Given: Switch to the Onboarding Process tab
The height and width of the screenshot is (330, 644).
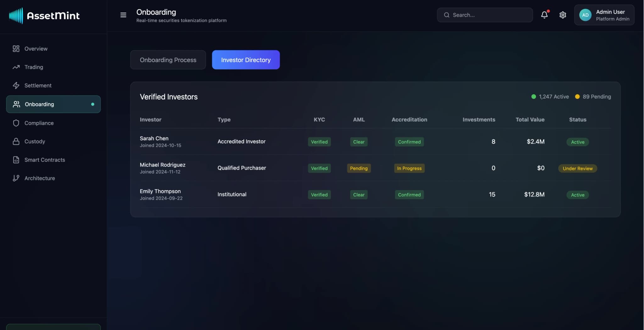Looking at the screenshot, I should (168, 60).
